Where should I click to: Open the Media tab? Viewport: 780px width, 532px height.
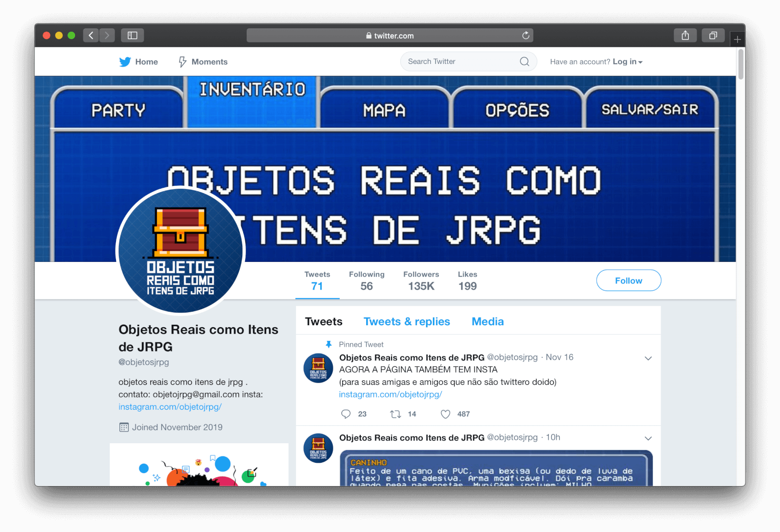(487, 322)
